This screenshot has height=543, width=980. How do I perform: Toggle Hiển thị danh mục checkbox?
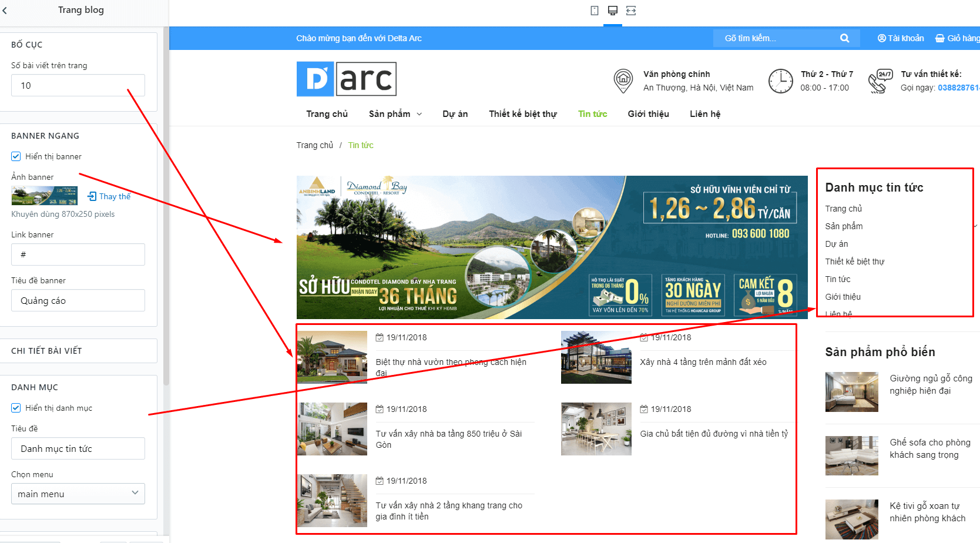point(16,408)
